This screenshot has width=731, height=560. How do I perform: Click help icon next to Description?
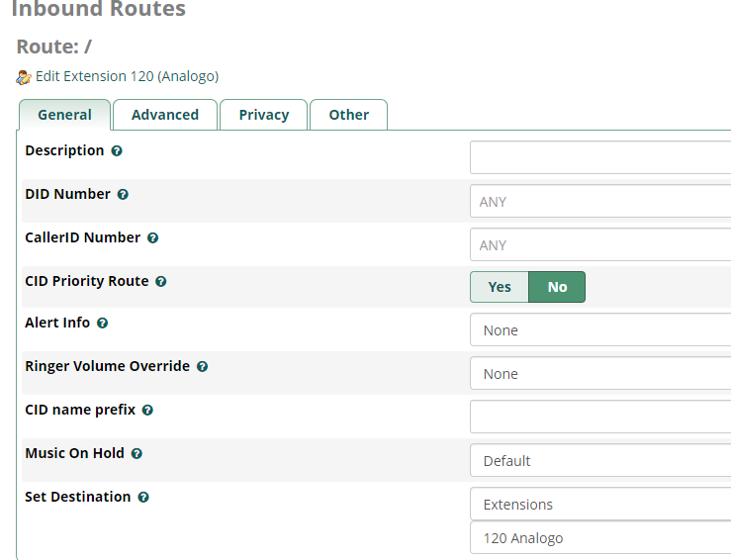(x=117, y=151)
